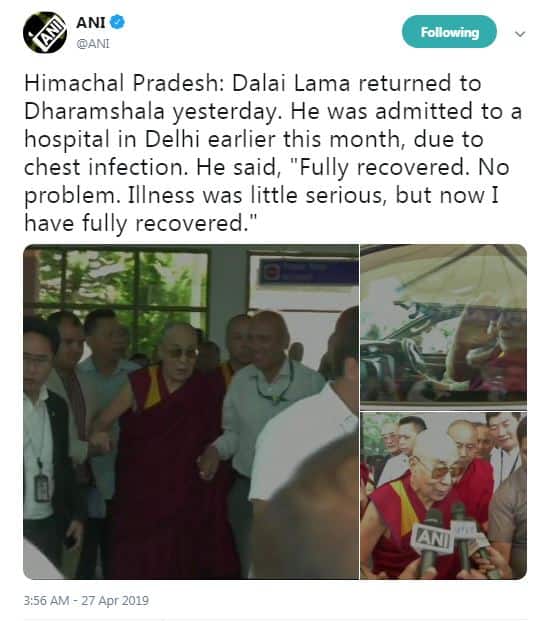Toggle the Following button
The image size is (553, 621).
(449, 32)
